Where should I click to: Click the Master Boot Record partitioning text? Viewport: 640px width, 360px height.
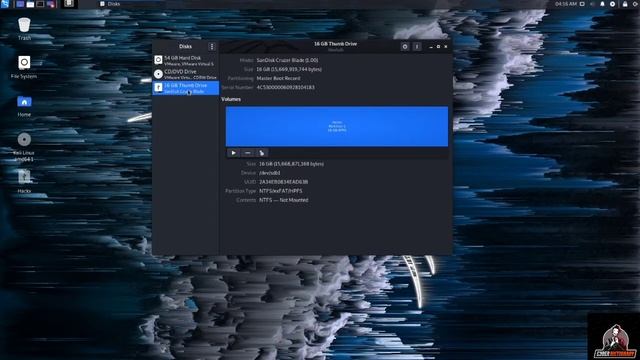point(278,78)
